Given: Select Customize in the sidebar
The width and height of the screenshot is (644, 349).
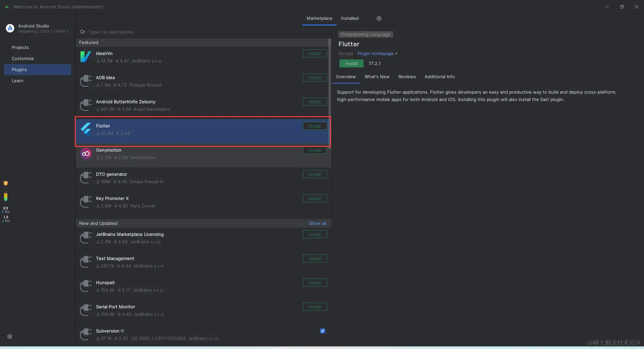Looking at the screenshot, I should [38, 58].
